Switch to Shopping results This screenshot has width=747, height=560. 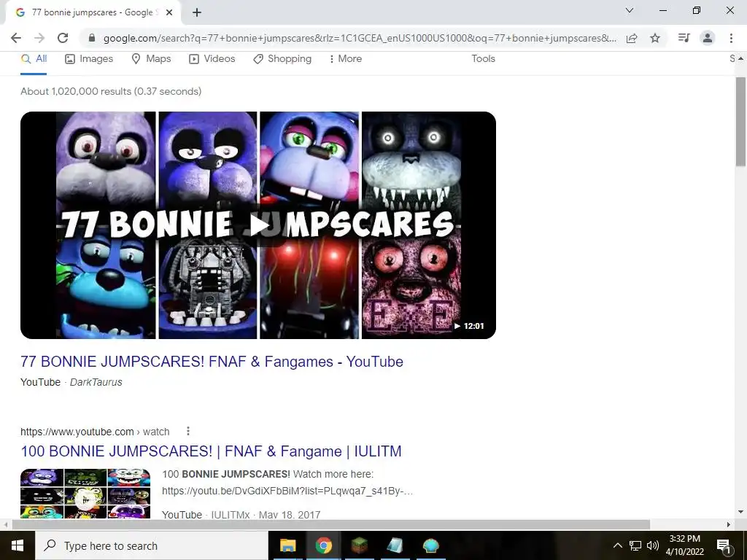pos(282,59)
